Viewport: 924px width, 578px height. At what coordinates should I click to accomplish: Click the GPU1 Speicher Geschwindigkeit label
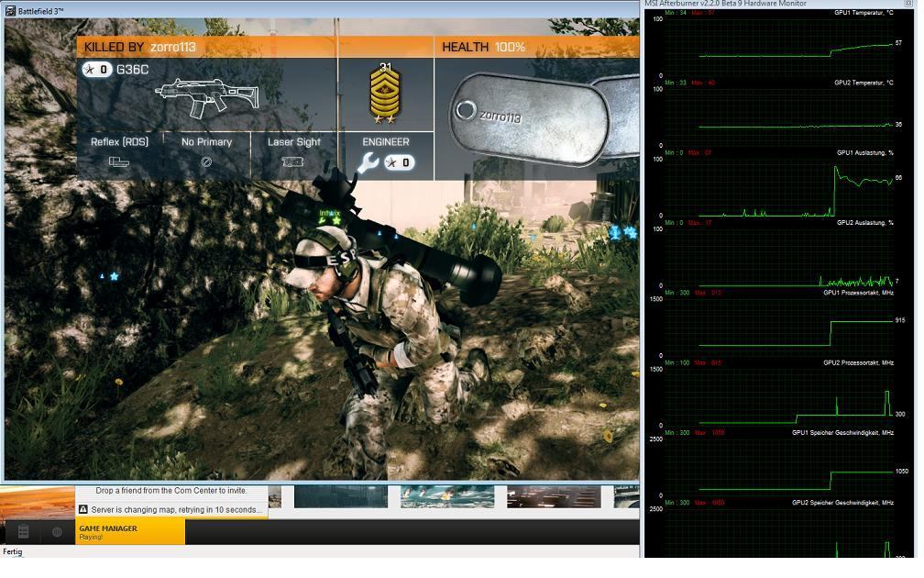[842, 433]
